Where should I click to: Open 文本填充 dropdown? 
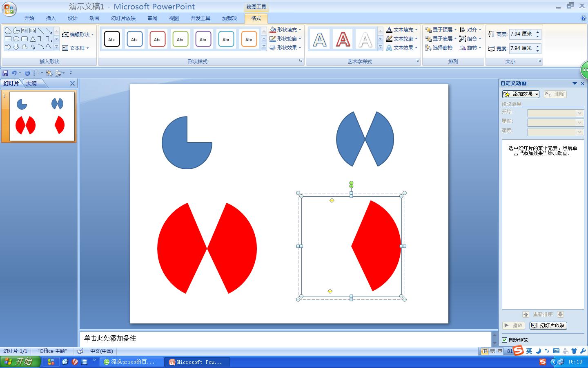402,29
